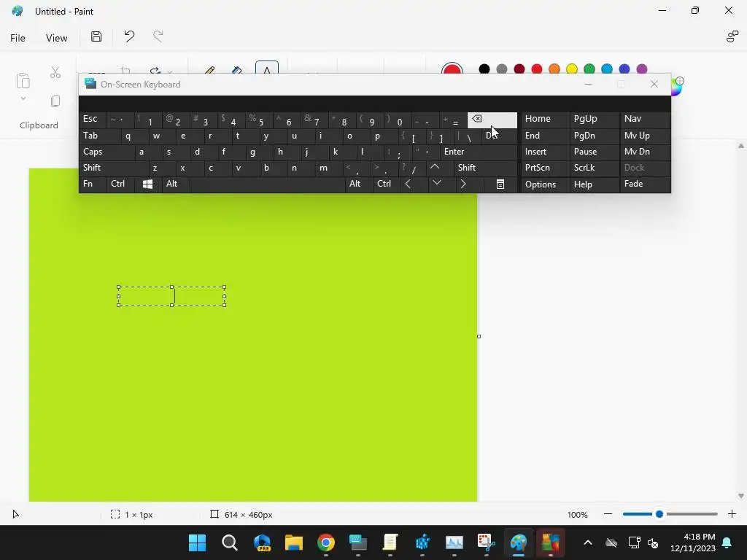Open File Explorer from taskbar

(x=294, y=542)
